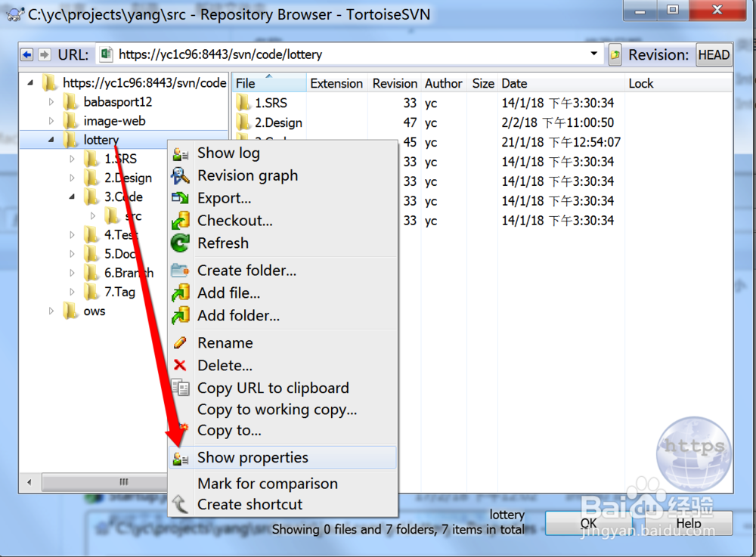Expand the 1.SRS tree node
Screen dimensions: 756x557
click(72, 159)
